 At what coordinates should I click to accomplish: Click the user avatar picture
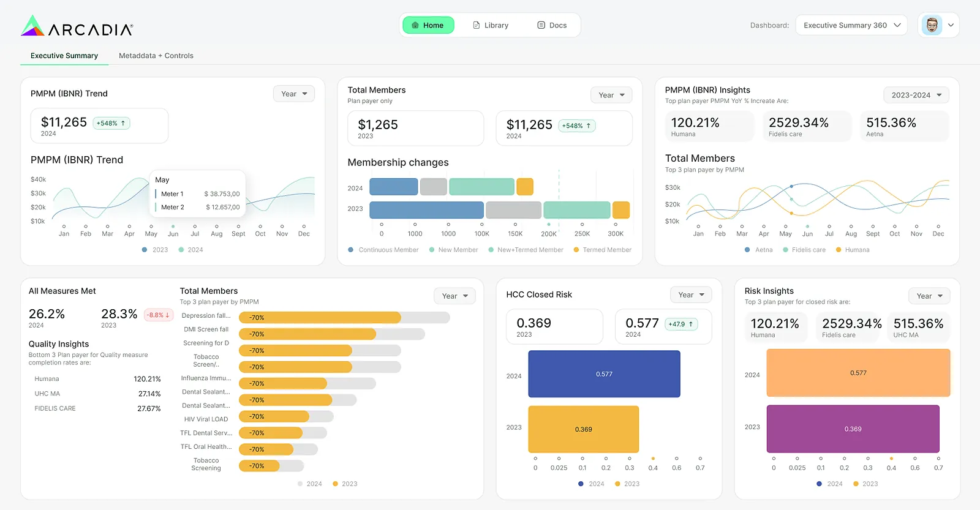[x=932, y=25]
